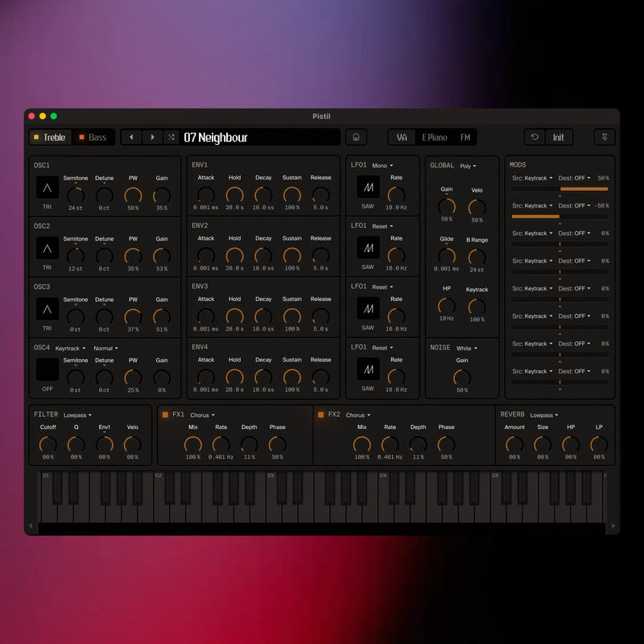Adjust the second MODS amount slider at -50%
Viewport: 644px width, 644px height.
559,217
